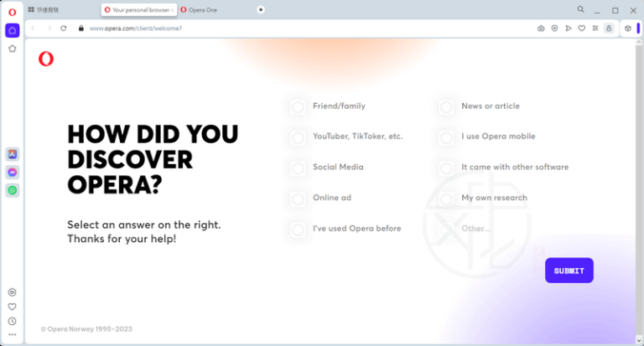Screen dimensions: 644x346
Task: Submit the survey answer
Action: tap(569, 271)
